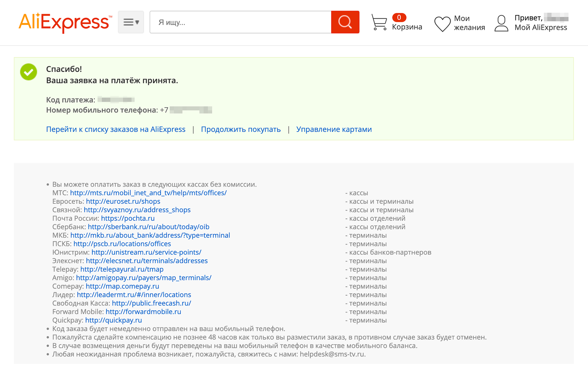Screen dimensions: 588x380
Task: Open the euroset.ru/shops link
Action: [123, 201]
